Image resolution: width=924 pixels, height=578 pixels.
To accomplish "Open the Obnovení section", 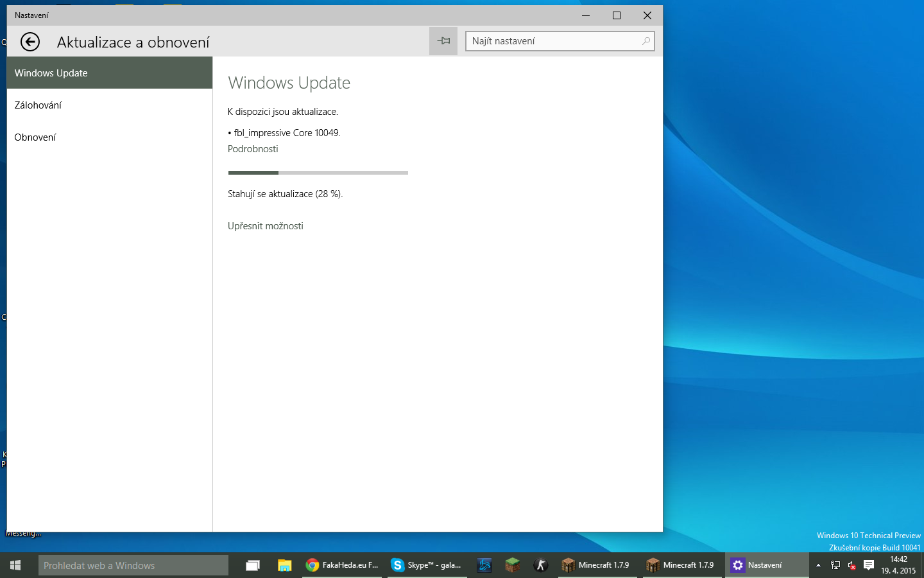I will pyautogui.click(x=110, y=137).
